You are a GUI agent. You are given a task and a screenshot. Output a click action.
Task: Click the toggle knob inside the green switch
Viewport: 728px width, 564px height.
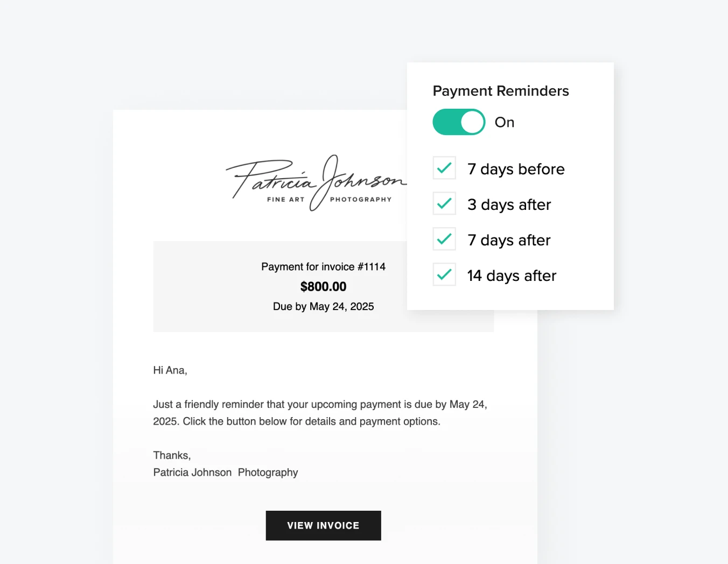click(x=472, y=122)
